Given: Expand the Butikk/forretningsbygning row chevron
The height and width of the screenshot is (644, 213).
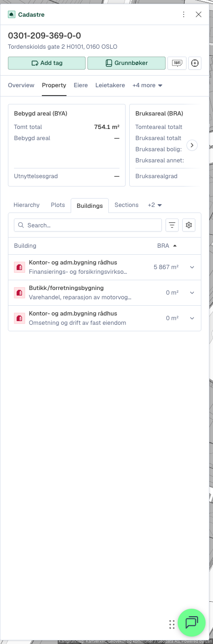Looking at the screenshot, I should [192, 293].
